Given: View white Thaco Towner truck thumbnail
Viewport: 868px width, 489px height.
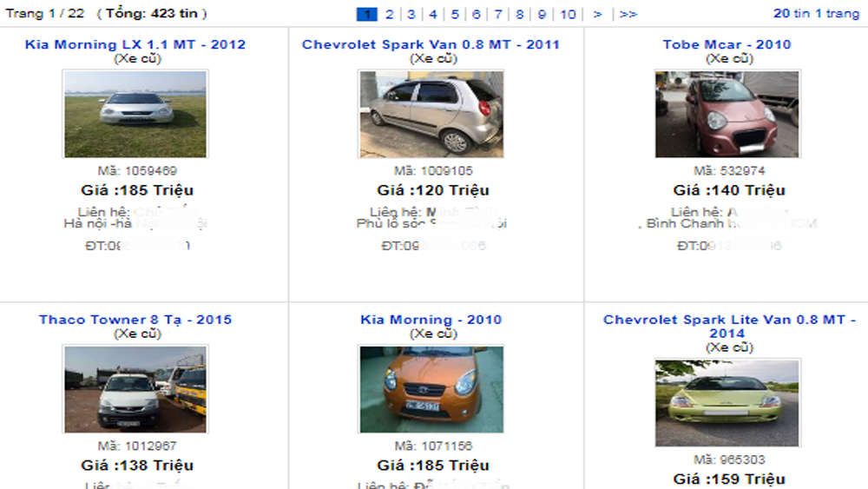Looking at the screenshot, I should pos(135,389).
